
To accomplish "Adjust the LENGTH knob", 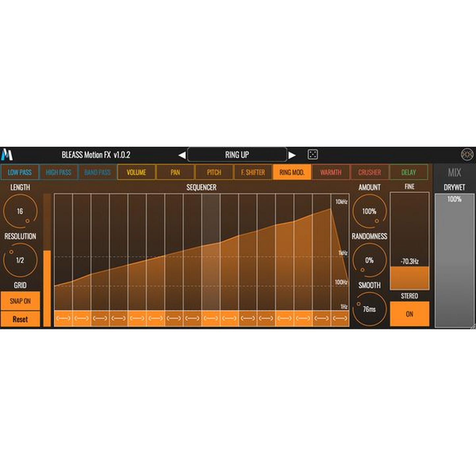I will (20, 211).
